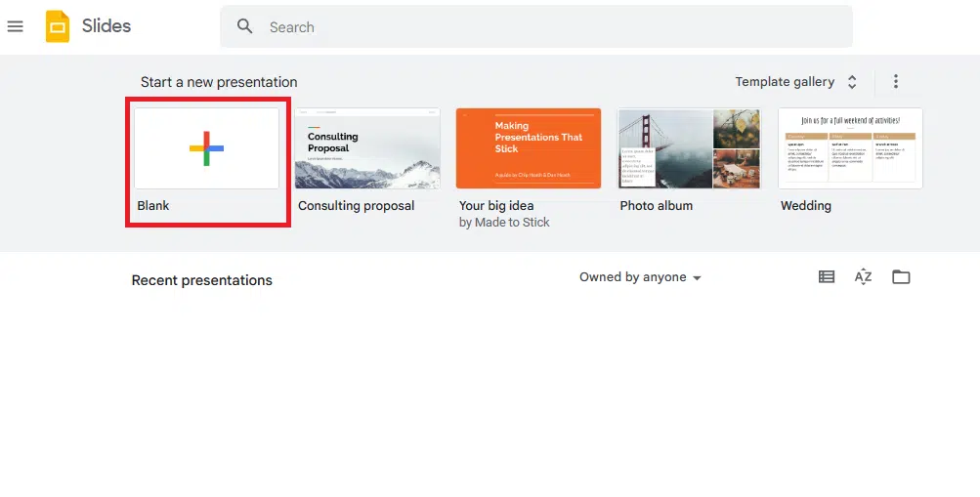Click the Slides title text

point(107,26)
